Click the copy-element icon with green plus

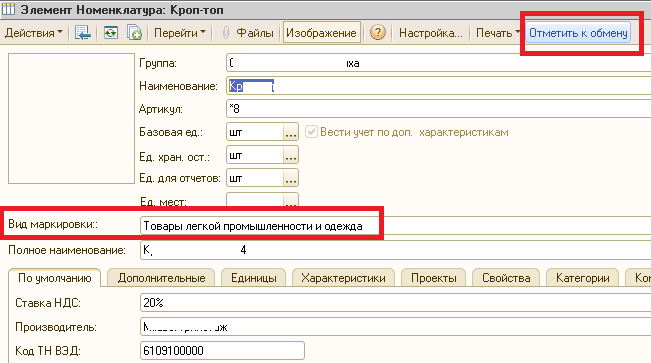[x=135, y=32]
